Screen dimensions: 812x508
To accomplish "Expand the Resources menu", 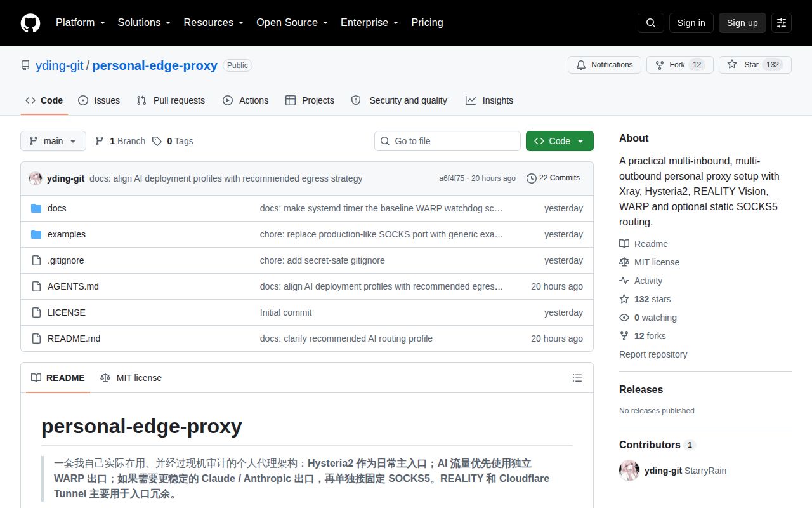I will [214, 23].
